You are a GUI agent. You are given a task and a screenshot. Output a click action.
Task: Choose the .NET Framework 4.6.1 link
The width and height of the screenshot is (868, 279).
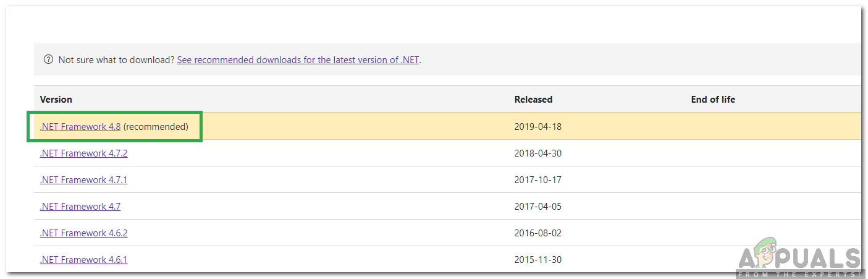83,260
